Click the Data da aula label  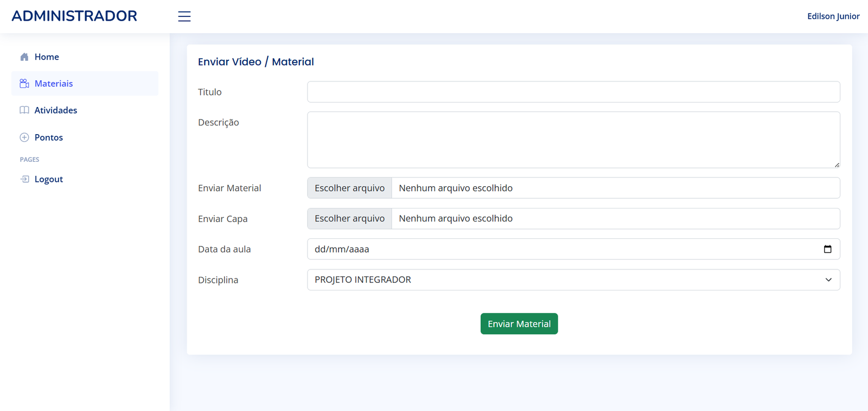tap(225, 249)
